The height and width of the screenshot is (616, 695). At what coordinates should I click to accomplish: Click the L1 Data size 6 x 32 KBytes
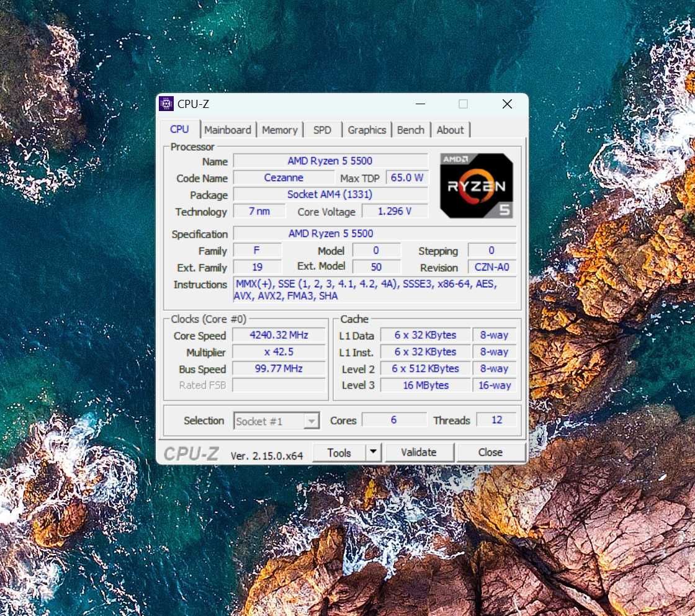426,335
